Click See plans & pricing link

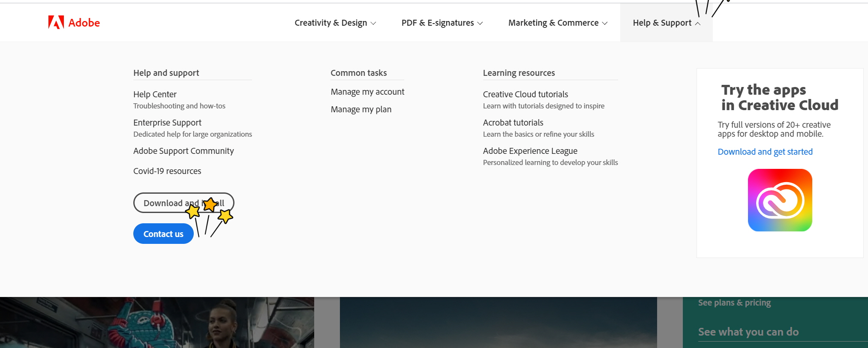[734, 303]
